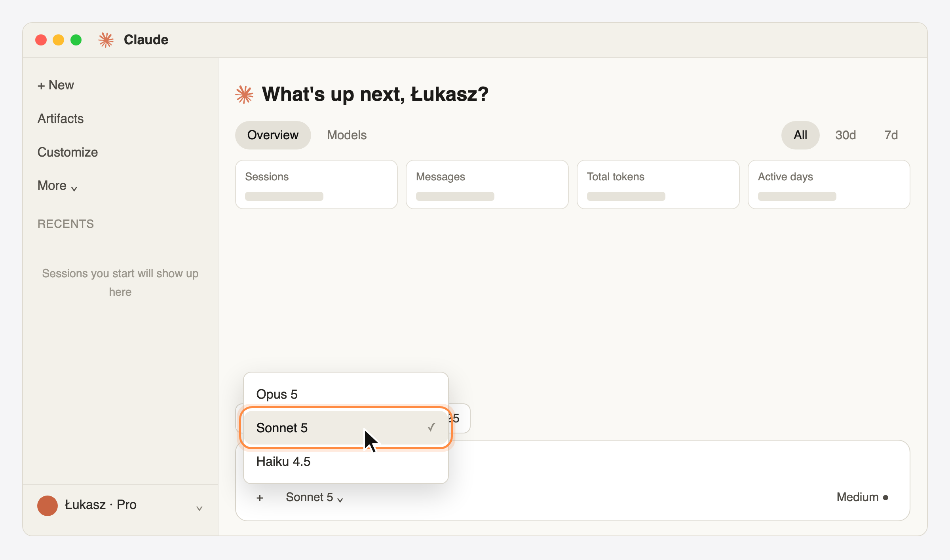Maximize the window with the green button
The image size is (950, 560).
[76, 40]
